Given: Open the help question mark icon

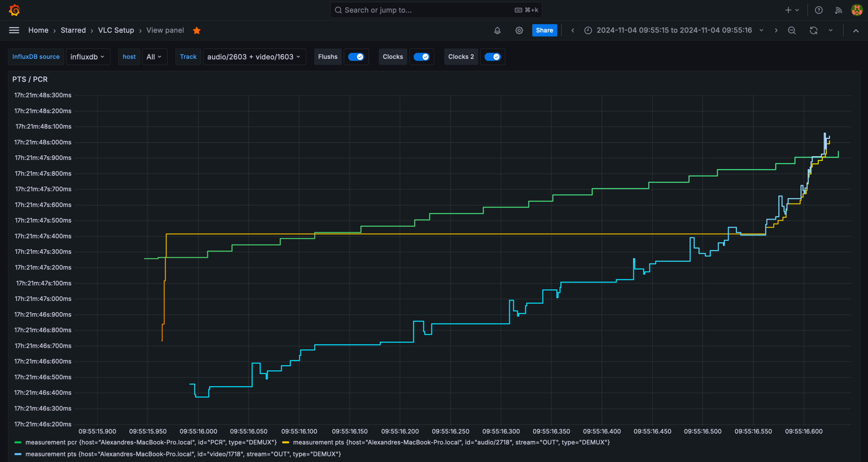Looking at the screenshot, I should point(819,10).
